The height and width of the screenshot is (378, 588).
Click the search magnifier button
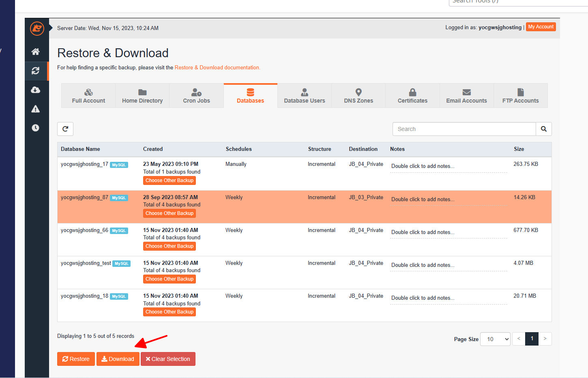[x=544, y=129]
